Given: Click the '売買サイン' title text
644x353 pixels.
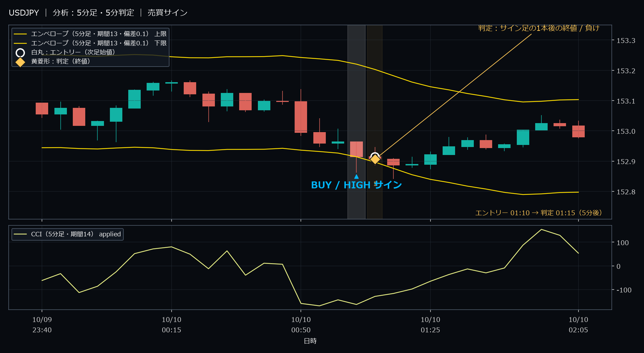Looking at the screenshot, I should [x=167, y=13].
